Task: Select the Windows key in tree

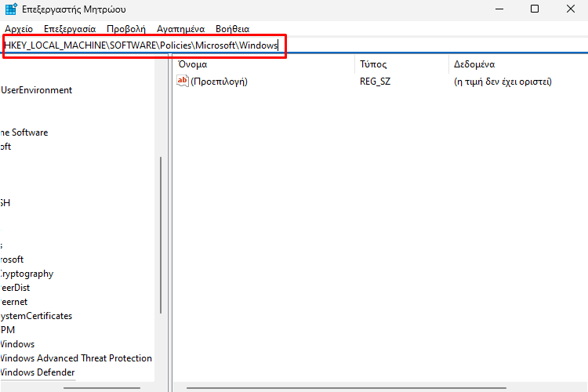Action: (x=17, y=344)
